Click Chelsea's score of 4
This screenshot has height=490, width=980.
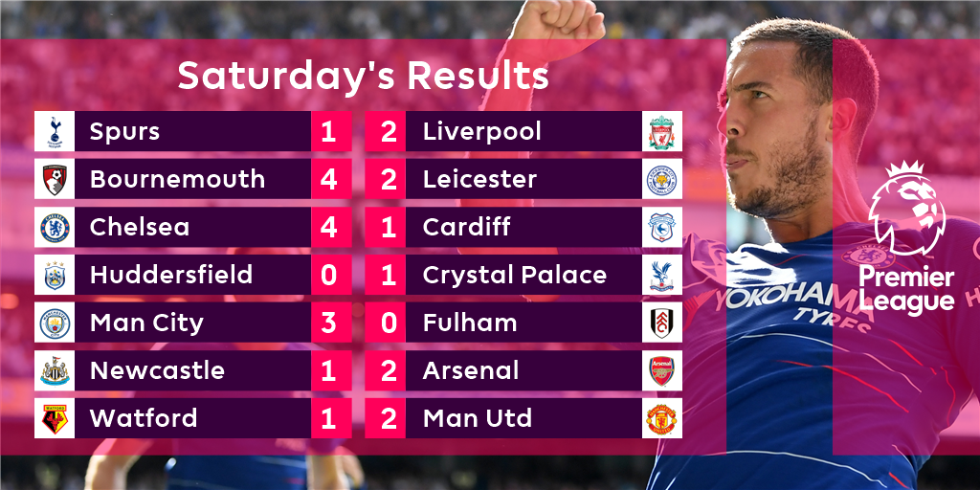coord(329,227)
